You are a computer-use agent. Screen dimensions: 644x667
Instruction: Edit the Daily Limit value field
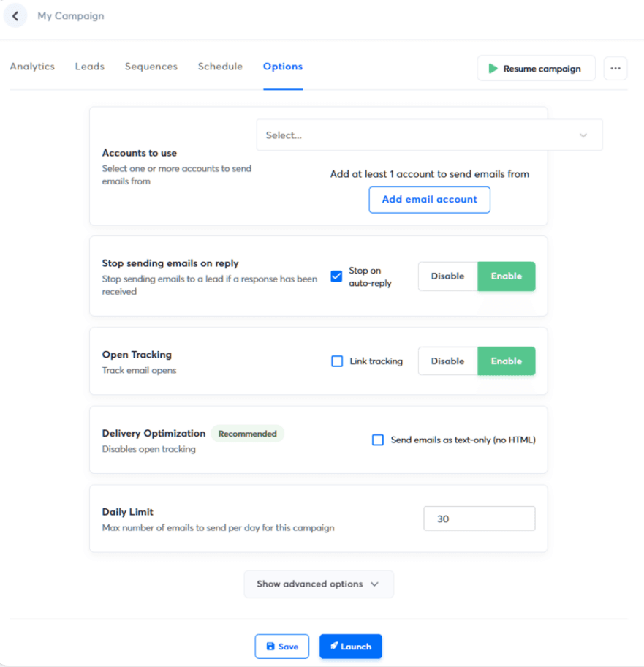(x=479, y=518)
